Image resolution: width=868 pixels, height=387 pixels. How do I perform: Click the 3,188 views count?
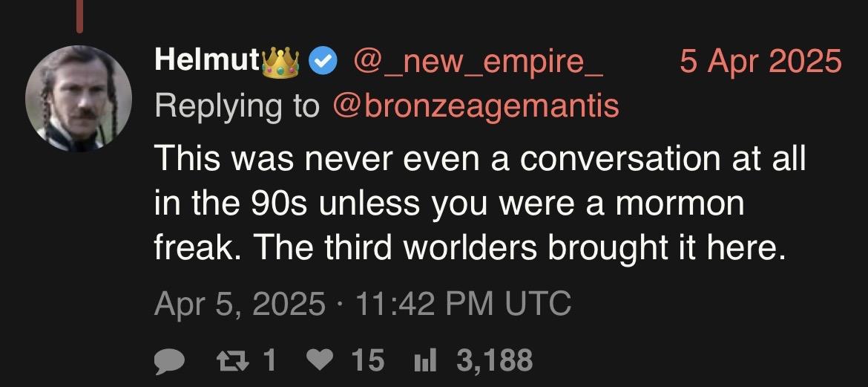[x=495, y=361]
